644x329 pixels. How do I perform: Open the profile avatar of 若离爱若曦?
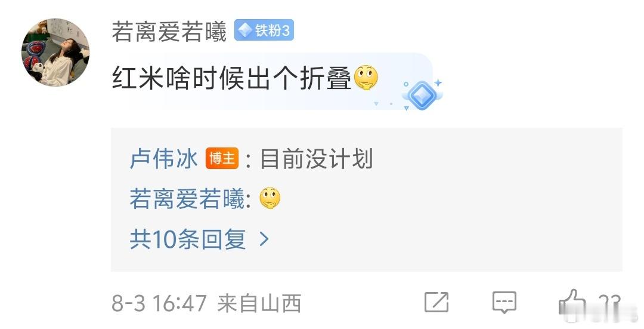pos(55,52)
